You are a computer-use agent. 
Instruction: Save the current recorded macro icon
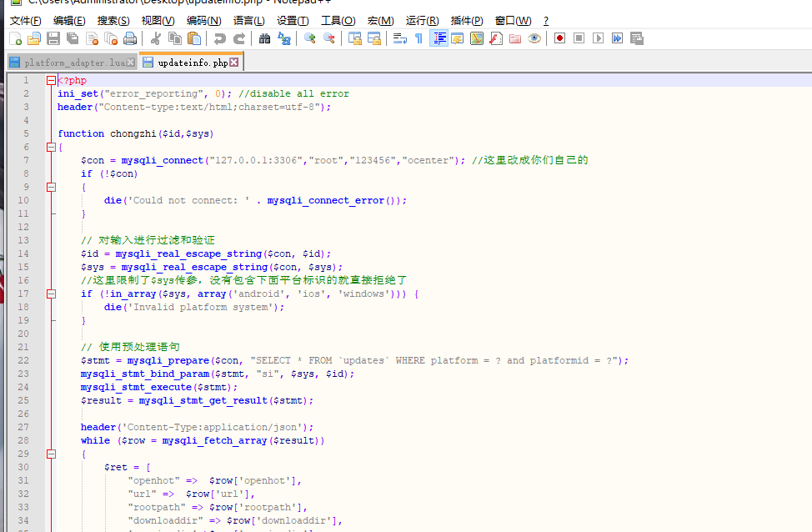tap(636, 38)
